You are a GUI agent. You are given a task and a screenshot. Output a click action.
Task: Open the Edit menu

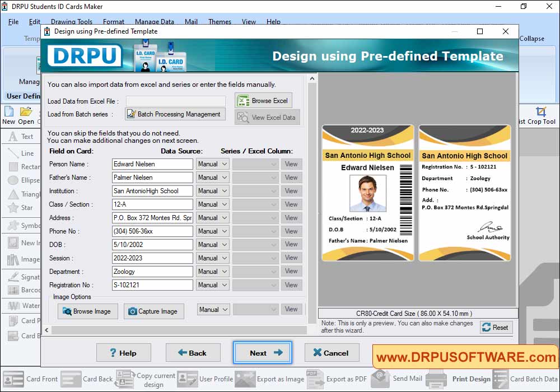coord(34,21)
